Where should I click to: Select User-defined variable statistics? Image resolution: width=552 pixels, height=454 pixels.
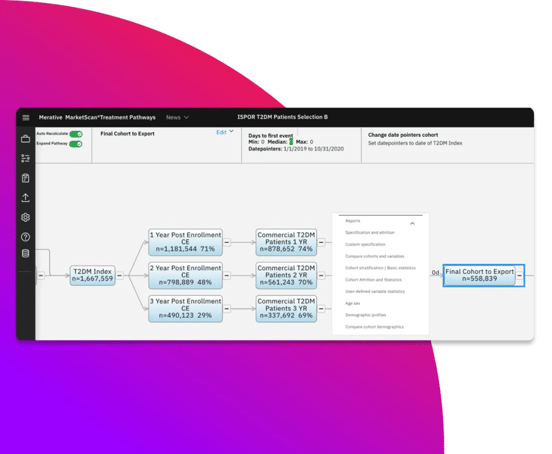375,291
